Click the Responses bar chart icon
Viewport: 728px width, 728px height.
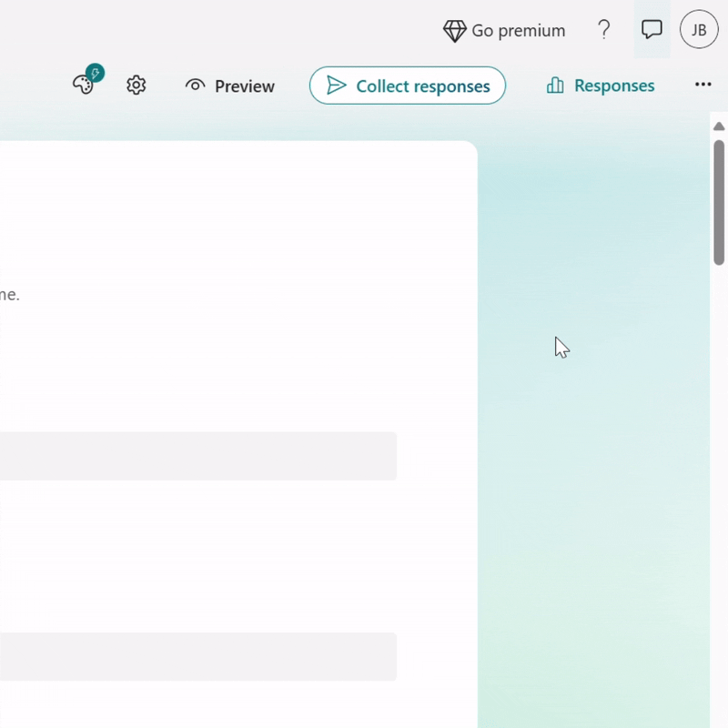click(555, 85)
